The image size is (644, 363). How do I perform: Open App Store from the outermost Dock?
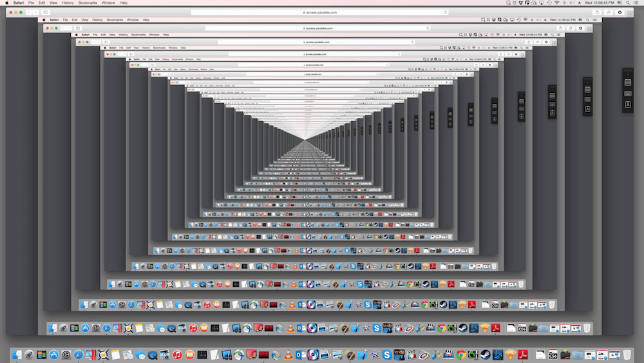(54, 355)
